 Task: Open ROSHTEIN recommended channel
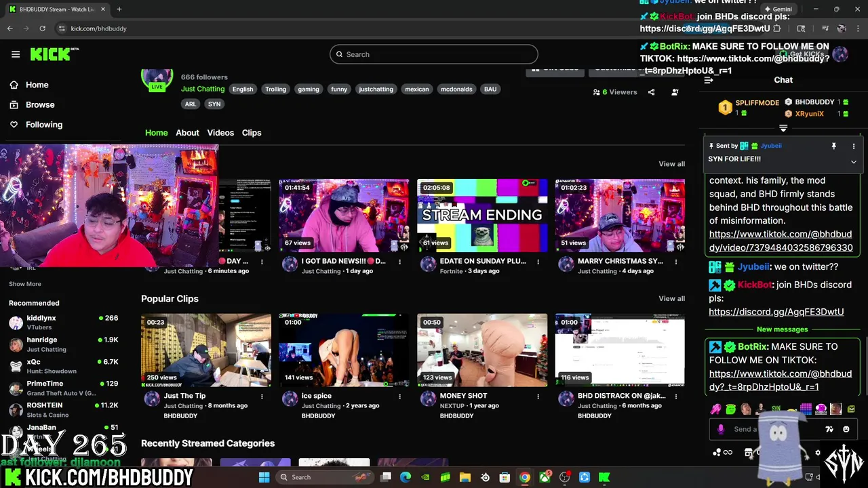(x=64, y=409)
